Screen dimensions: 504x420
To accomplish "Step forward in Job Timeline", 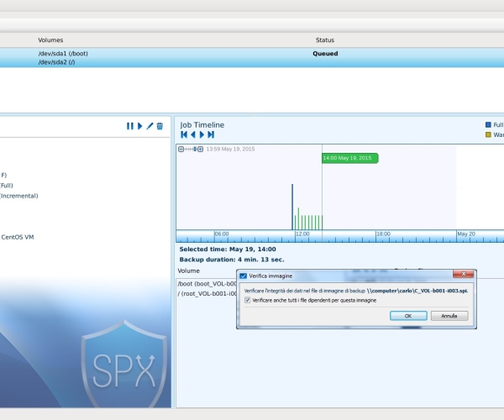I will point(202,134).
